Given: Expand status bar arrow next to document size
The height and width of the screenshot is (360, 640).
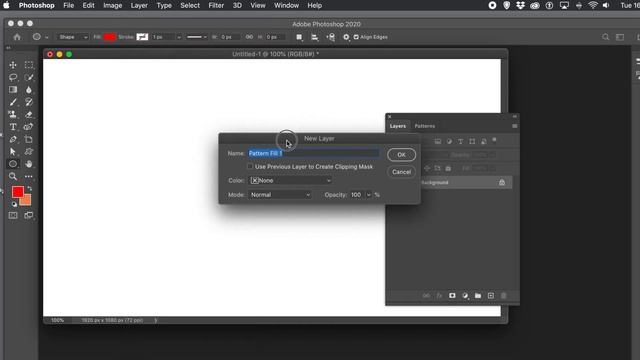Looking at the screenshot, I should click(x=156, y=320).
